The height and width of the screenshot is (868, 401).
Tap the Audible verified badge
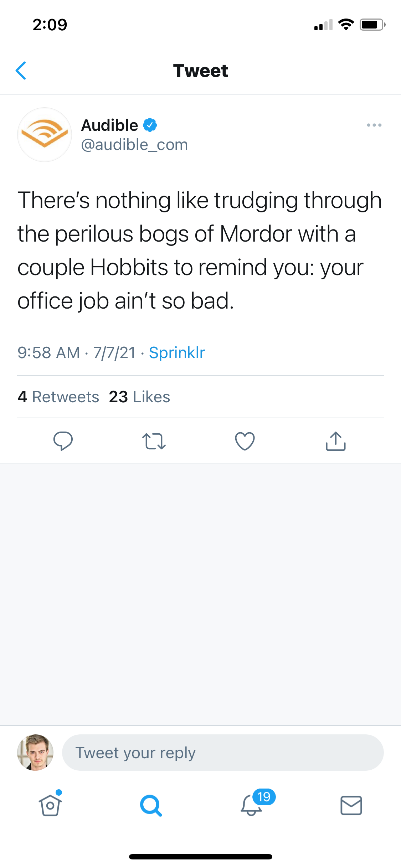click(150, 125)
